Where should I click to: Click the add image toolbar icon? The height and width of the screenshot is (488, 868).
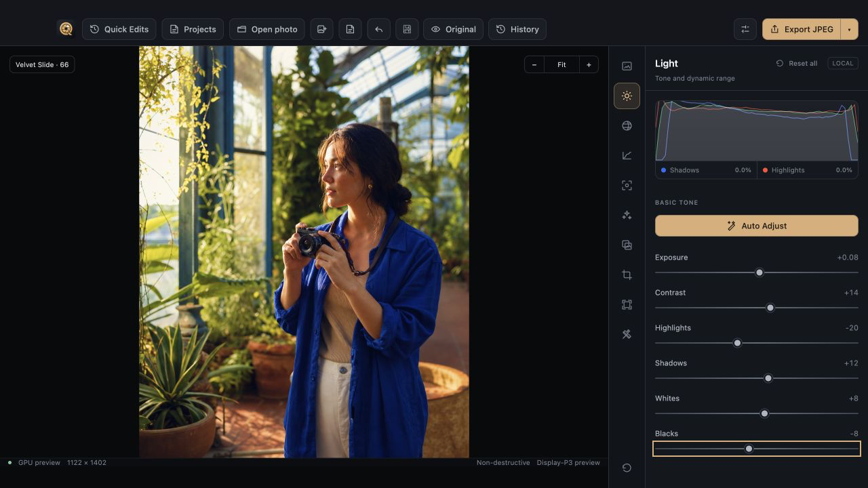point(321,29)
